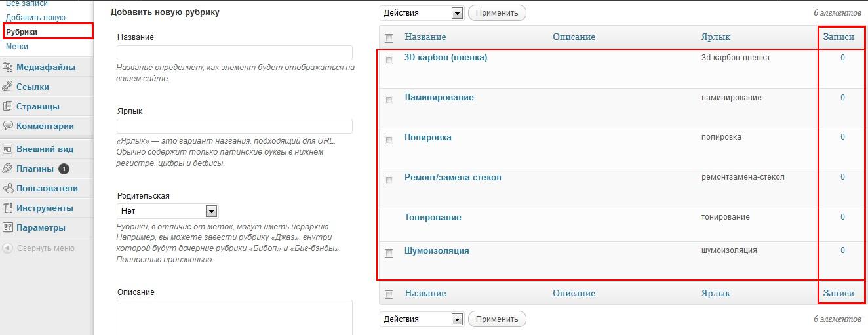Click the Плагины plug icon
Screen dimensions: 868x335
(x=8, y=168)
